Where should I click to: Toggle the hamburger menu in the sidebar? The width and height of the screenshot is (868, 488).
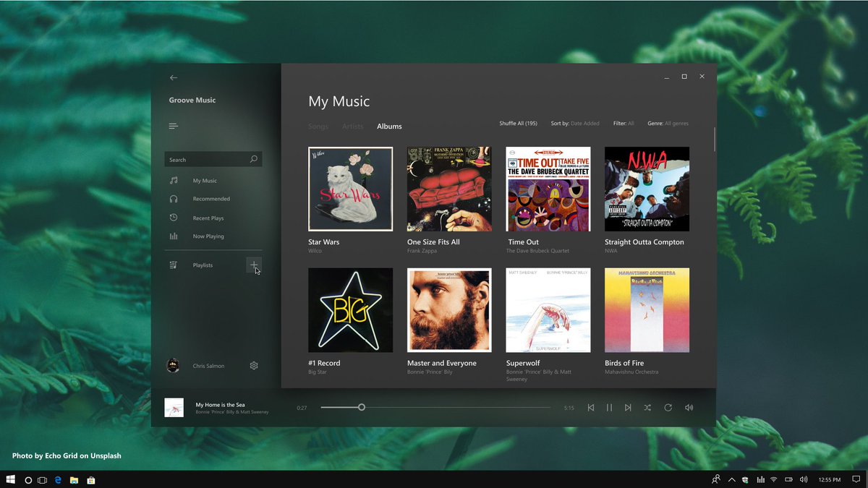click(x=174, y=127)
